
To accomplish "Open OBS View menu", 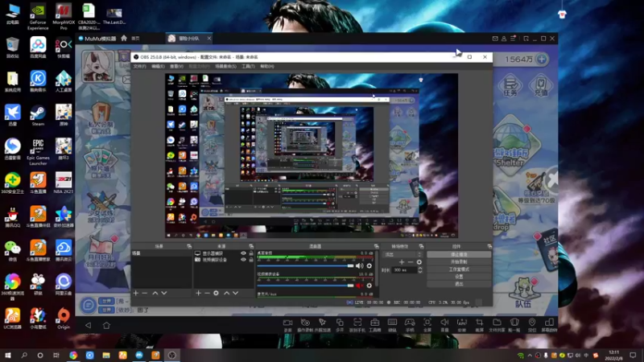I will click(x=176, y=66).
